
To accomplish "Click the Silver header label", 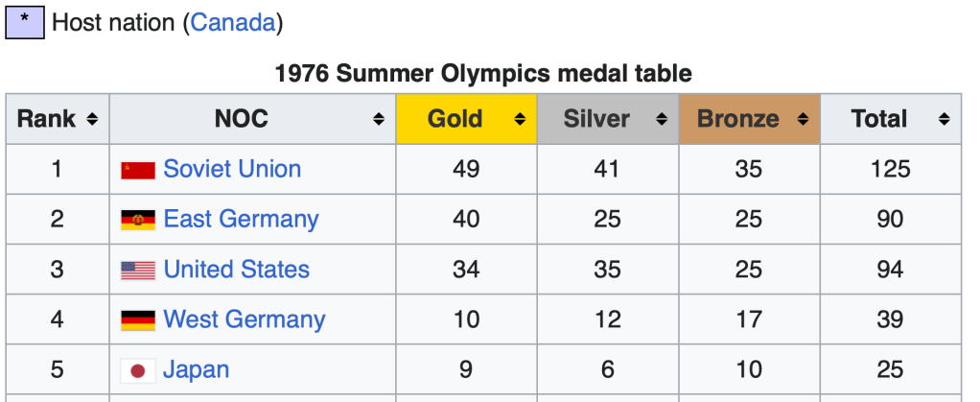I will pos(596,120).
